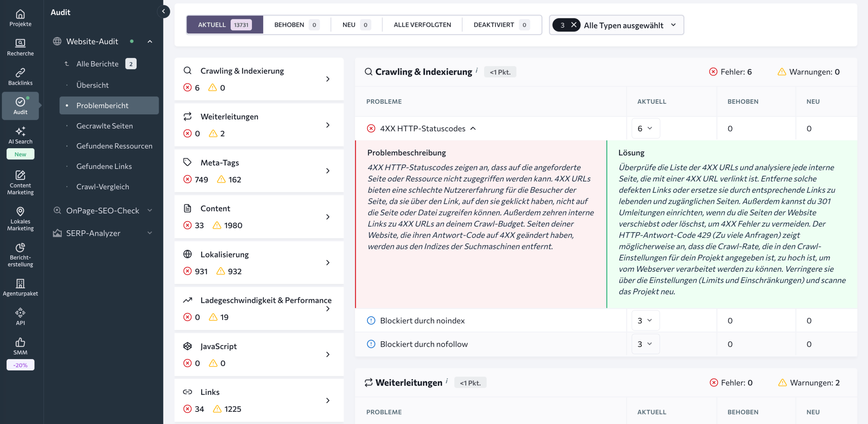The height and width of the screenshot is (424, 868).
Task: Go back to Alle Berichte
Action: point(97,64)
